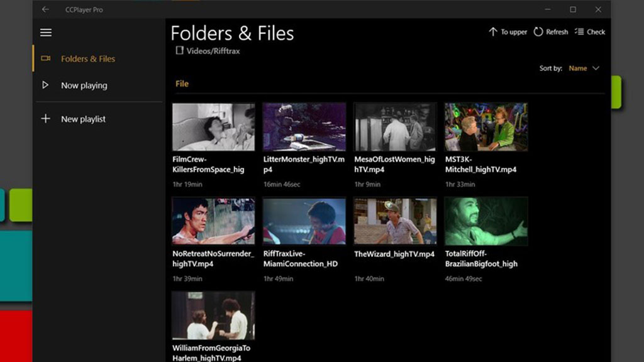Click the Refresh label
Screen dimensions: 644x362
tap(557, 32)
